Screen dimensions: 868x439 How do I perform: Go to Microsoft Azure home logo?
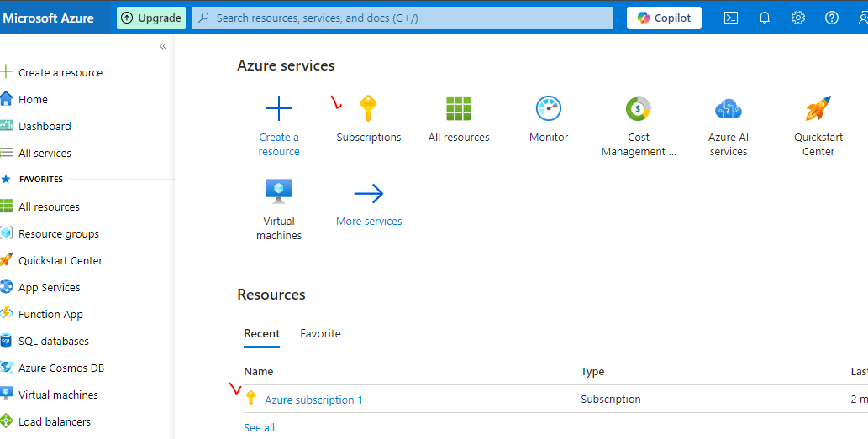click(48, 18)
